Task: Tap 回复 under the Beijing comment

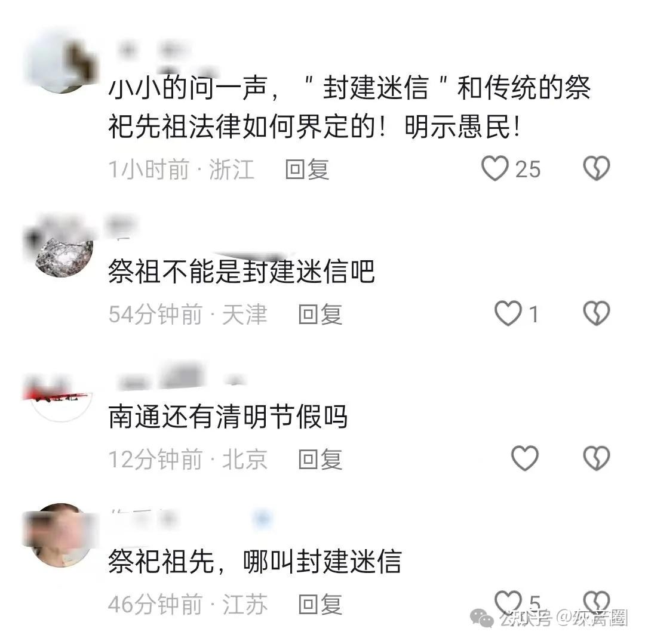Action: (x=321, y=459)
